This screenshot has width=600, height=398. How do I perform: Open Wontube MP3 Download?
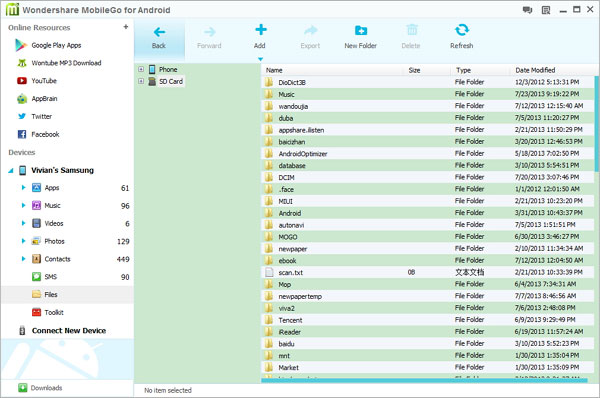(66, 63)
